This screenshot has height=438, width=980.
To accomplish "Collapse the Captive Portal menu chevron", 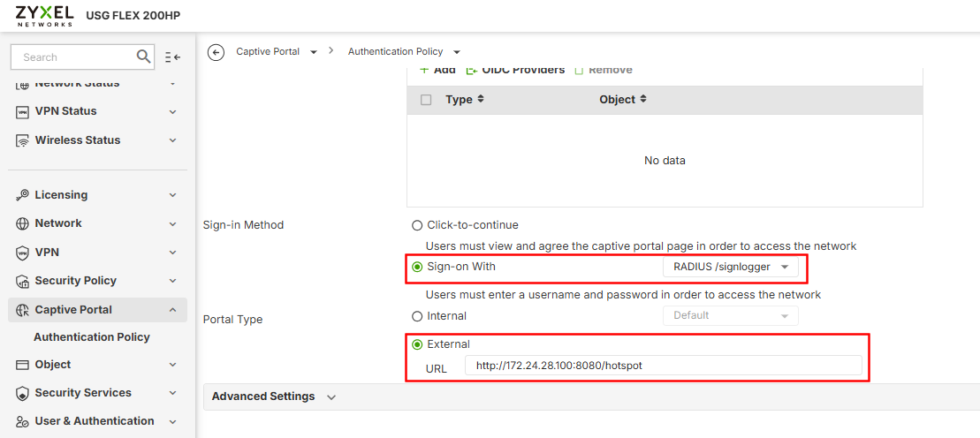I will click(x=173, y=310).
